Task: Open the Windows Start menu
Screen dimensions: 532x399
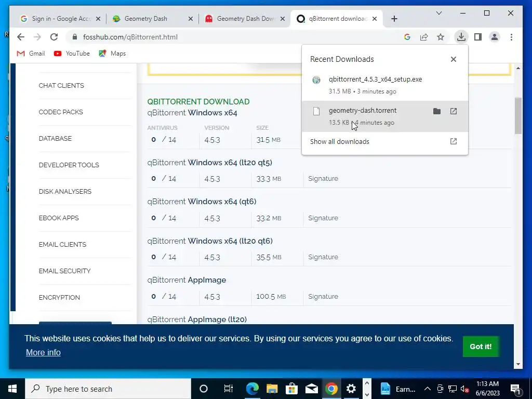Action: coord(12,389)
